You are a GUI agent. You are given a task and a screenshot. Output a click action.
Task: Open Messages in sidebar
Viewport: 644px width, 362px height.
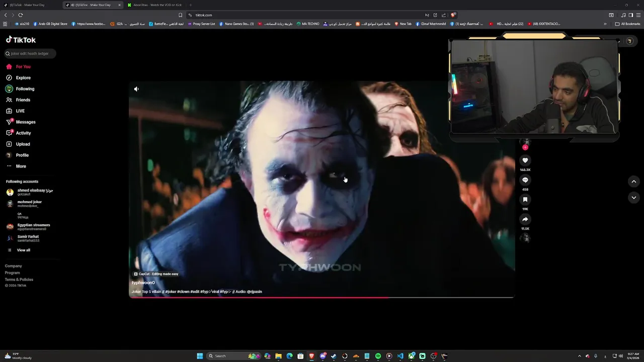pyautogui.click(x=21, y=122)
